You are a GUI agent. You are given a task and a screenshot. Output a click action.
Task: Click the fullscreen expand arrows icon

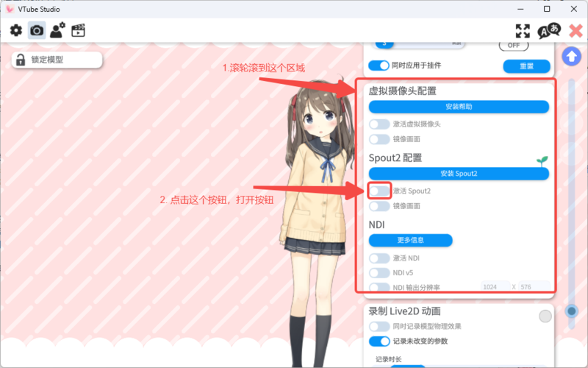(523, 31)
